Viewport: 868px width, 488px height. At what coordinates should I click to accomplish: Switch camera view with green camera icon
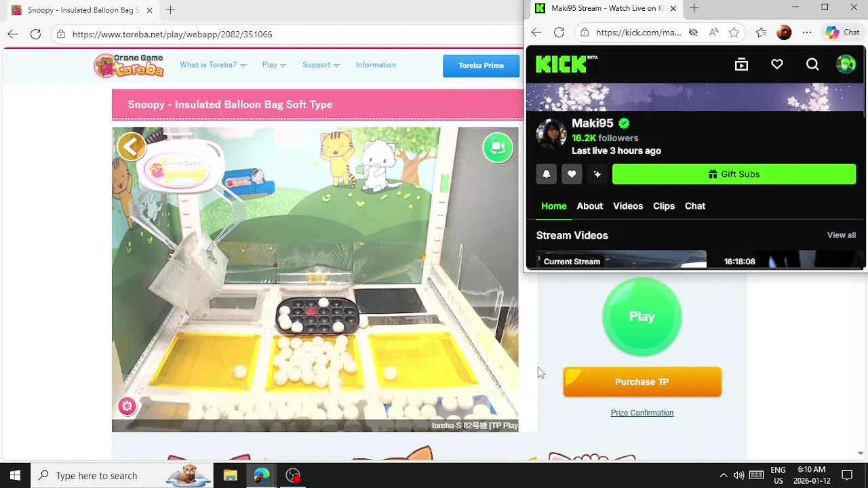pyautogui.click(x=498, y=147)
